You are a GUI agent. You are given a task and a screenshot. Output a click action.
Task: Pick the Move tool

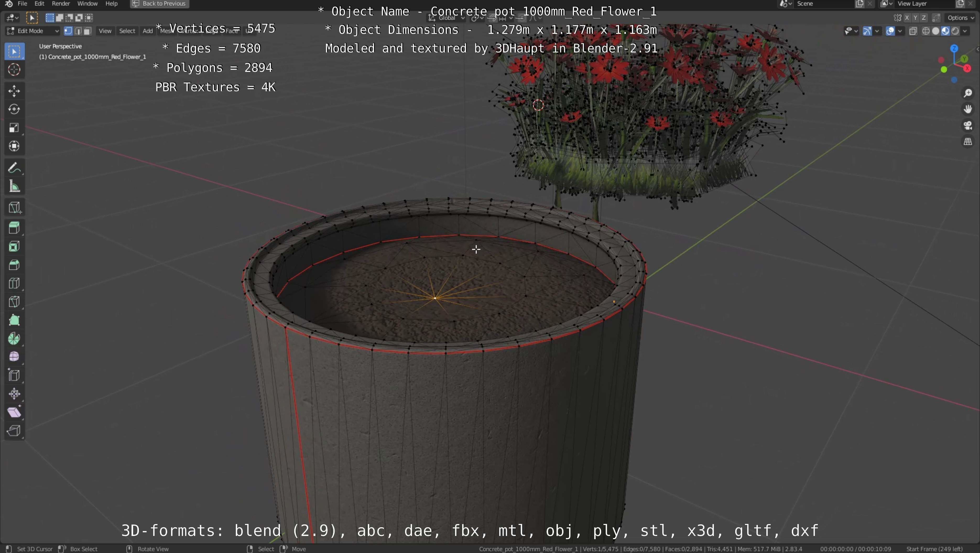(x=14, y=91)
